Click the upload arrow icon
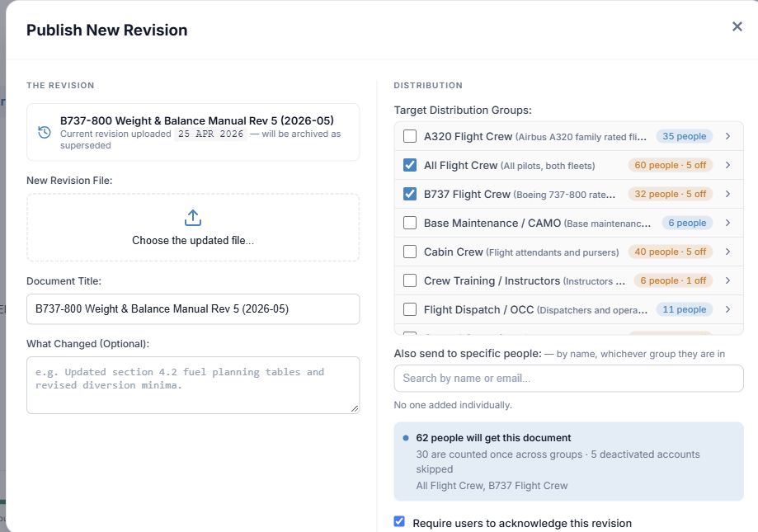Viewport: 758px width, 532px height. 193,218
